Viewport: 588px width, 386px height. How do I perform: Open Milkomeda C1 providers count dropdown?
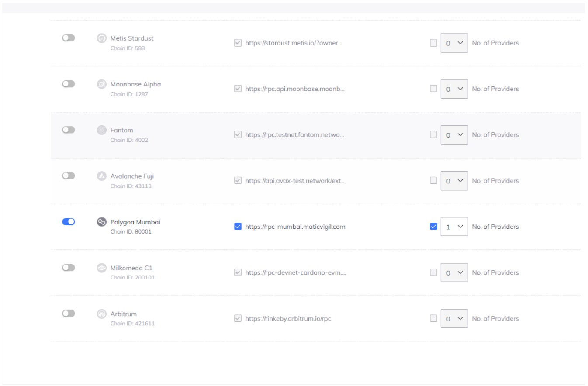(454, 272)
